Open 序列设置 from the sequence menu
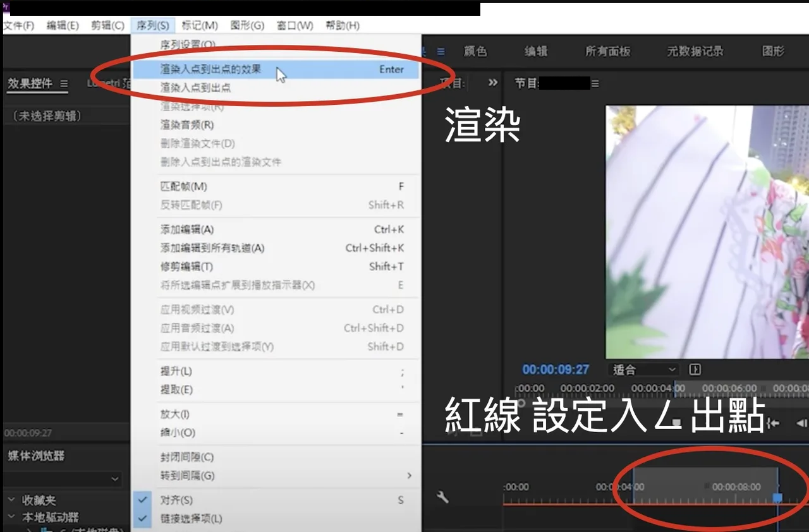809x532 pixels. (276, 45)
